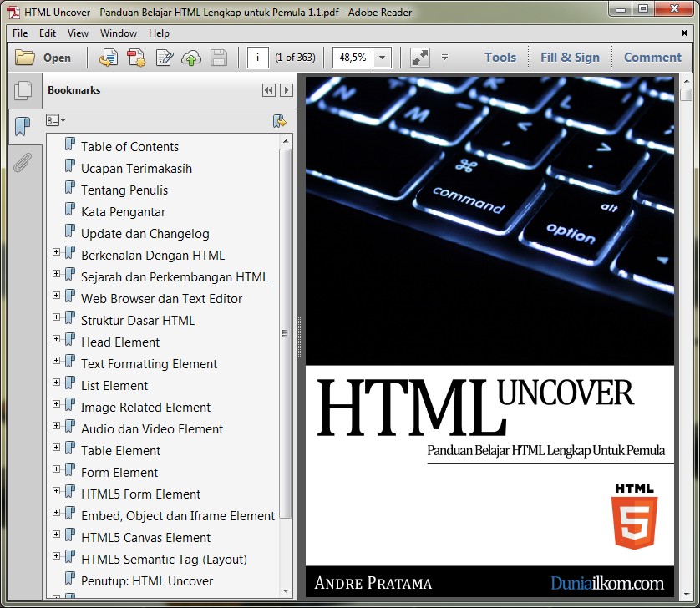Expand the List Element bookmark
Screen dimensions: 700x608
coord(56,383)
